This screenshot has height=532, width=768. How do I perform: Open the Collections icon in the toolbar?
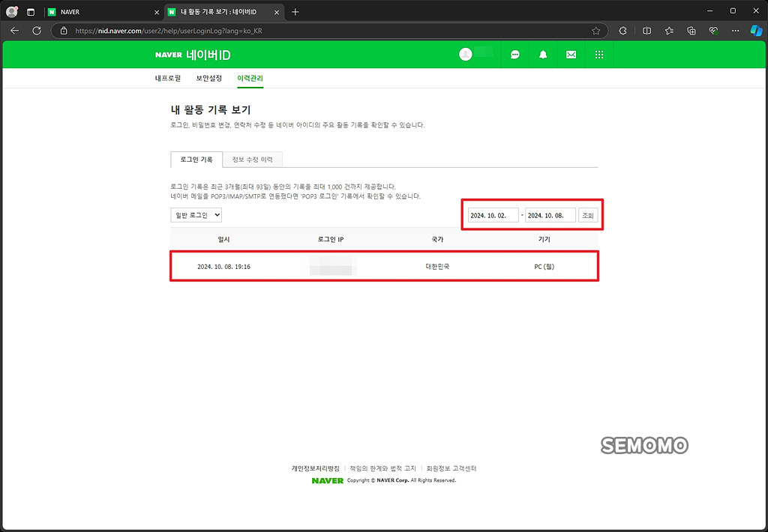click(691, 31)
